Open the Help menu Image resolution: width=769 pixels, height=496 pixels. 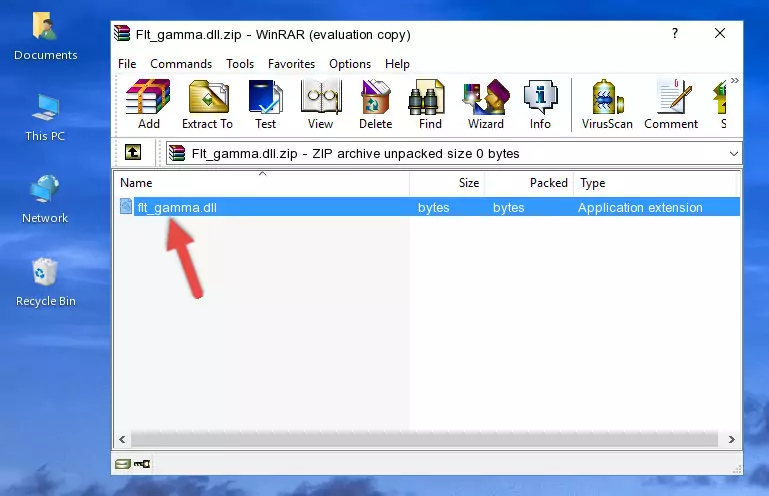point(397,64)
